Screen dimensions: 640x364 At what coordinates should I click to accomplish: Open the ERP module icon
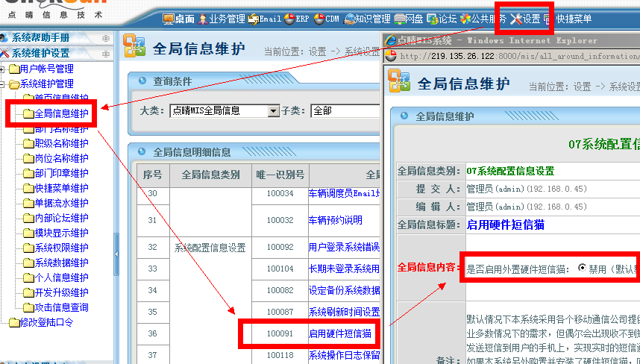297,19
